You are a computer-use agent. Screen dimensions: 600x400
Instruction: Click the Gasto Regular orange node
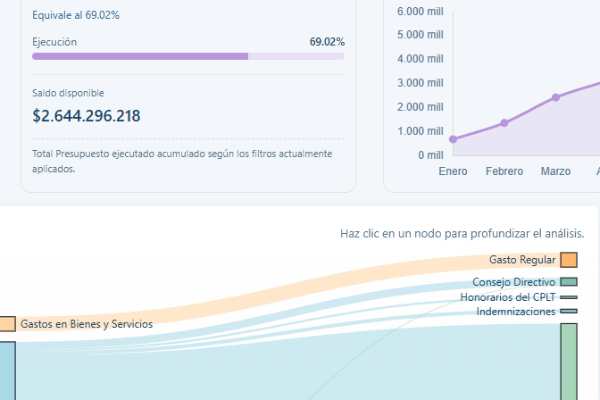569,260
